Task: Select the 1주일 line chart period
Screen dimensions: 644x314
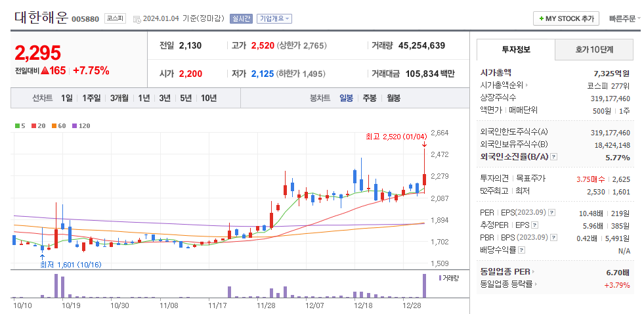Action: [91, 99]
